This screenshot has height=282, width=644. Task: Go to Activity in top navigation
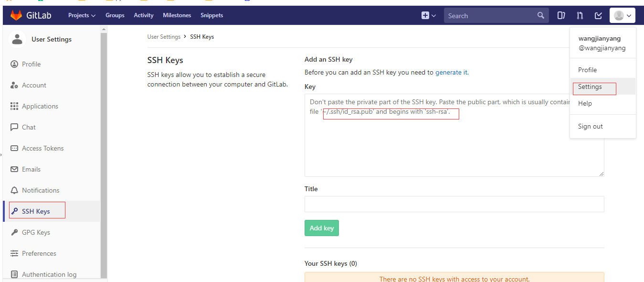[143, 15]
